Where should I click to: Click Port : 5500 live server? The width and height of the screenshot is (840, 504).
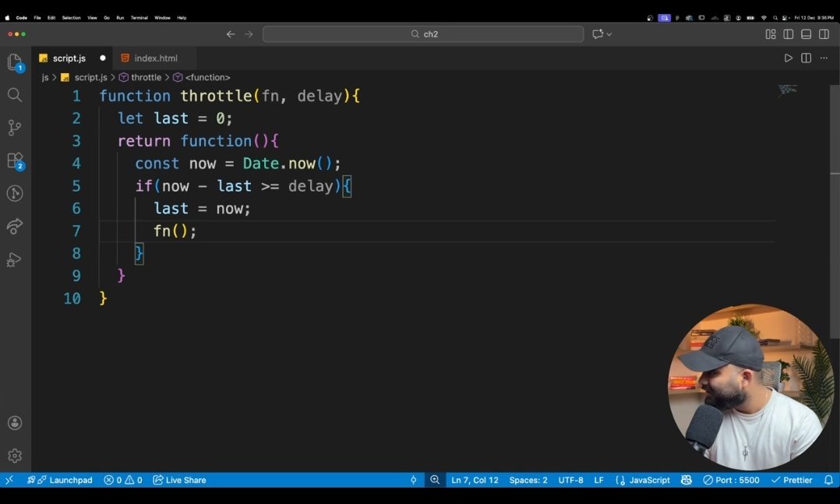tap(731, 480)
